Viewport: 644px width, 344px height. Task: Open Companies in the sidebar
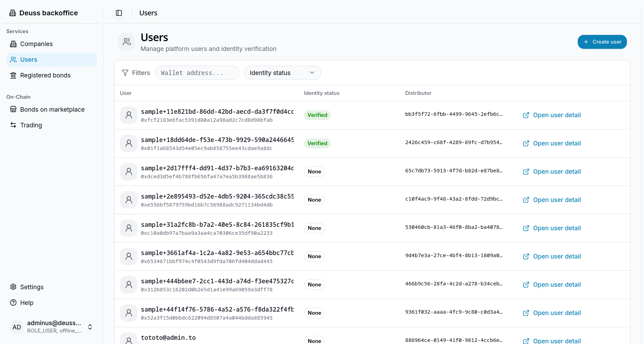[x=52, y=44]
